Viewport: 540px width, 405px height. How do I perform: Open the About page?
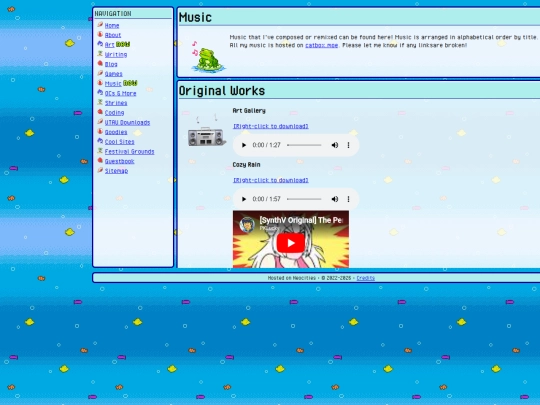point(113,35)
